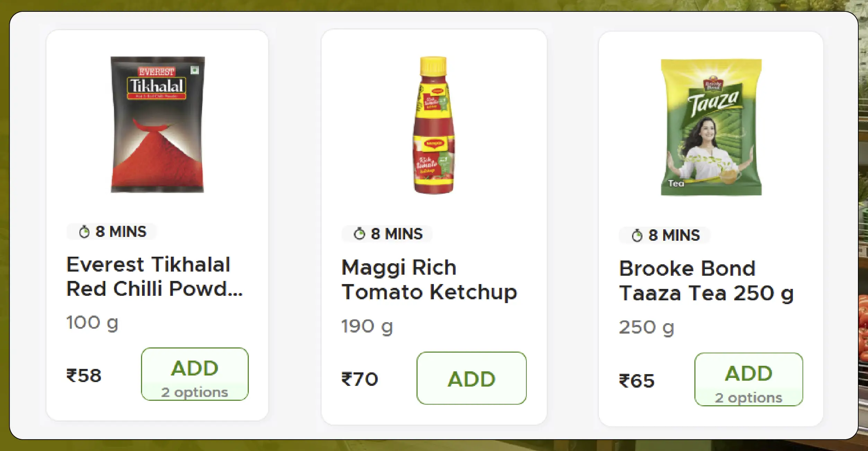Open the 2 options selector for Brooke Bond Taaza
This screenshot has height=451, width=868.
pyautogui.click(x=748, y=397)
